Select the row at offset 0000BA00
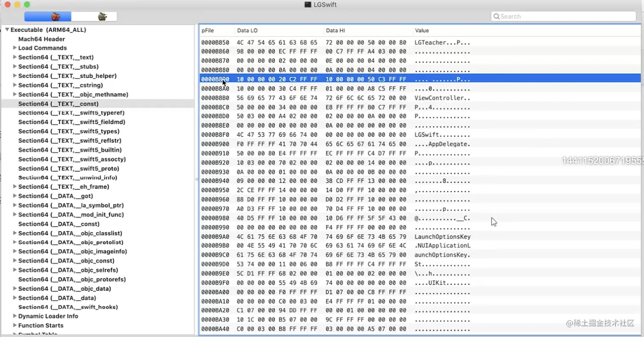This screenshot has width=644, height=337. tap(420, 292)
